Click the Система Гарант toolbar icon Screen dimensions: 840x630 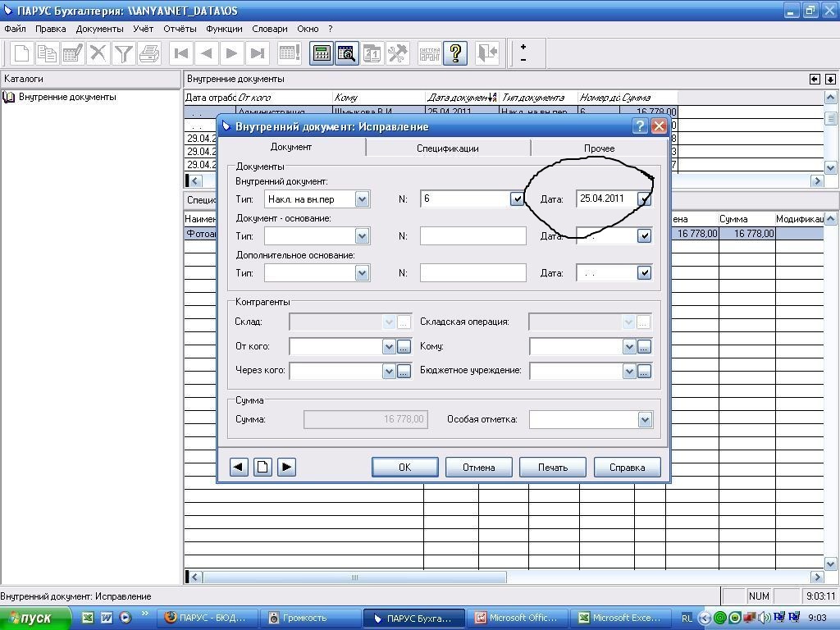pos(429,54)
